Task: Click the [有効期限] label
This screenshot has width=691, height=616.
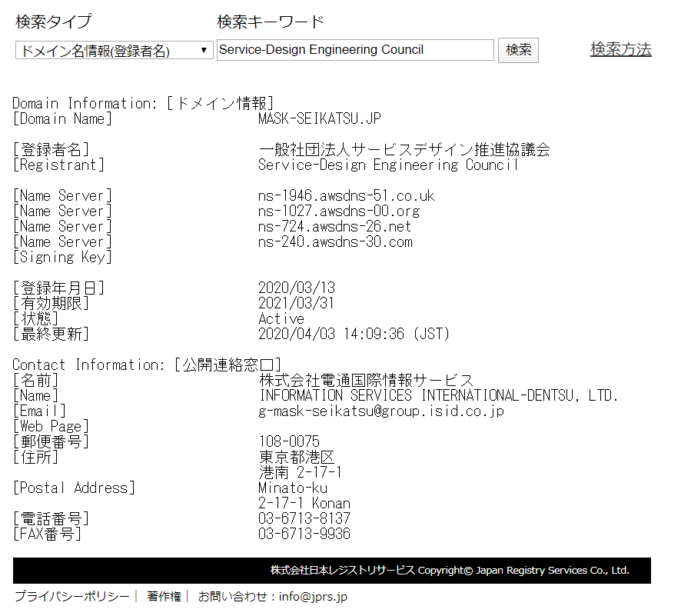Action: tap(51, 303)
